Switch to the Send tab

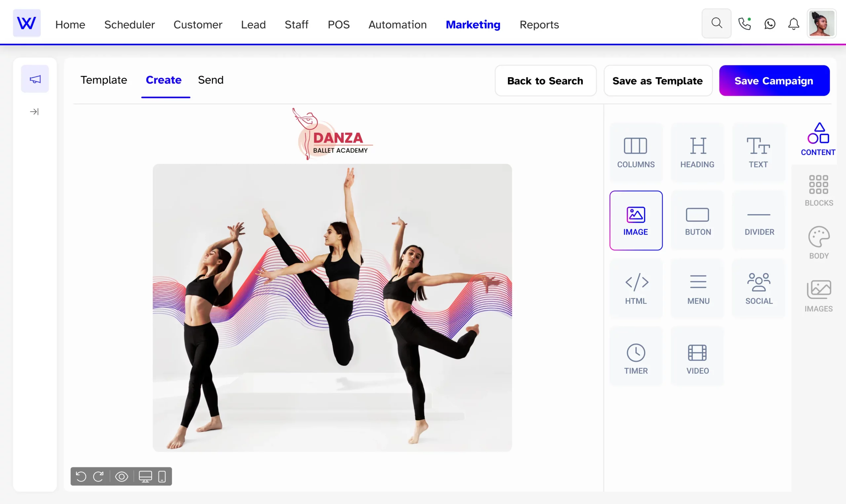pyautogui.click(x=211, y=80)
